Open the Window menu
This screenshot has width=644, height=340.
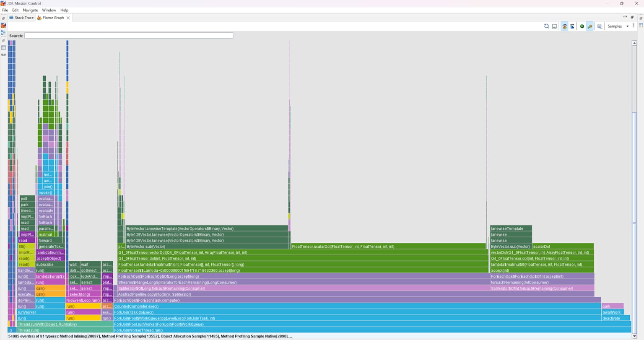pyautogui.click(x=49, y=10)
